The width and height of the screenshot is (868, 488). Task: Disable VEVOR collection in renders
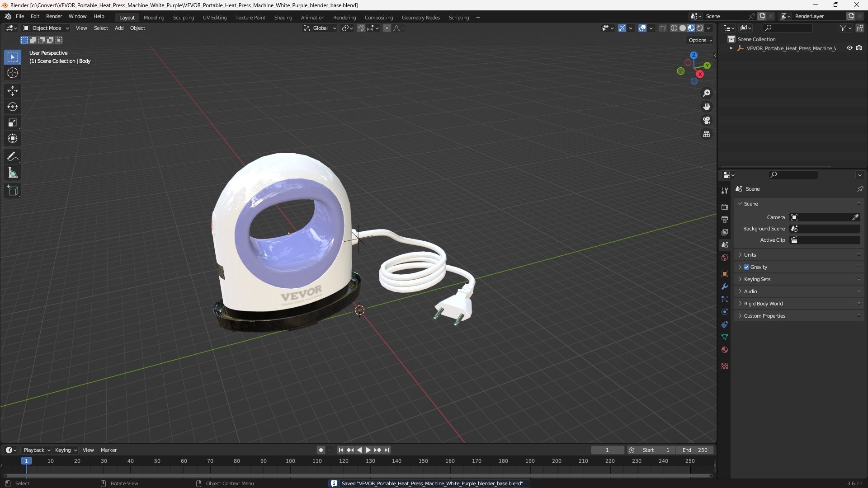click(x=859, y=48)
